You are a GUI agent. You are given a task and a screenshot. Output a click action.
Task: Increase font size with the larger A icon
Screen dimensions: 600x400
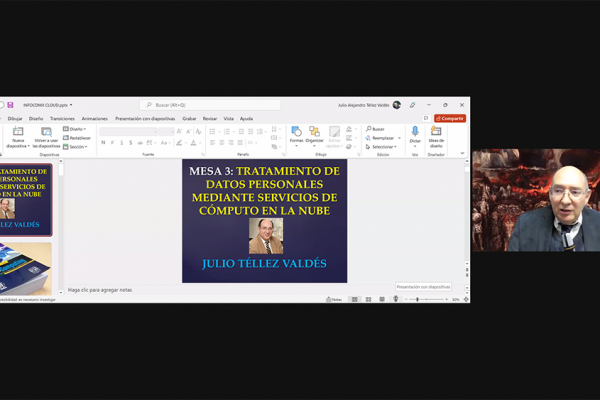179,131
